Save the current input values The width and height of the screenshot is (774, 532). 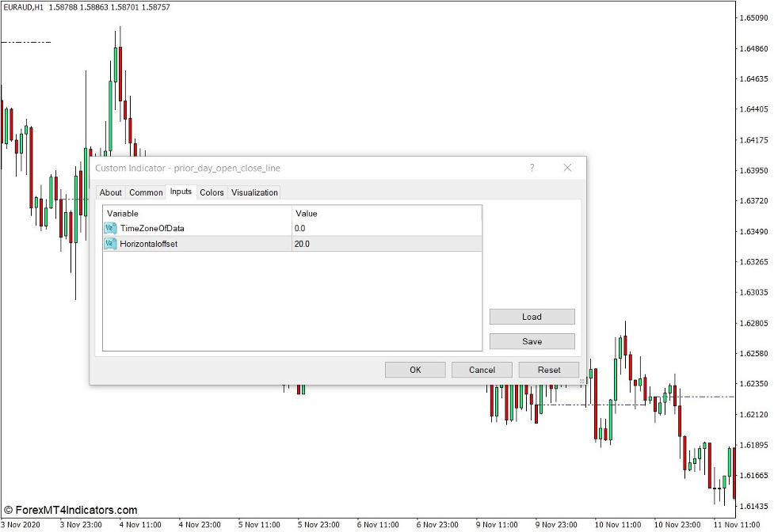click(532, 341)
